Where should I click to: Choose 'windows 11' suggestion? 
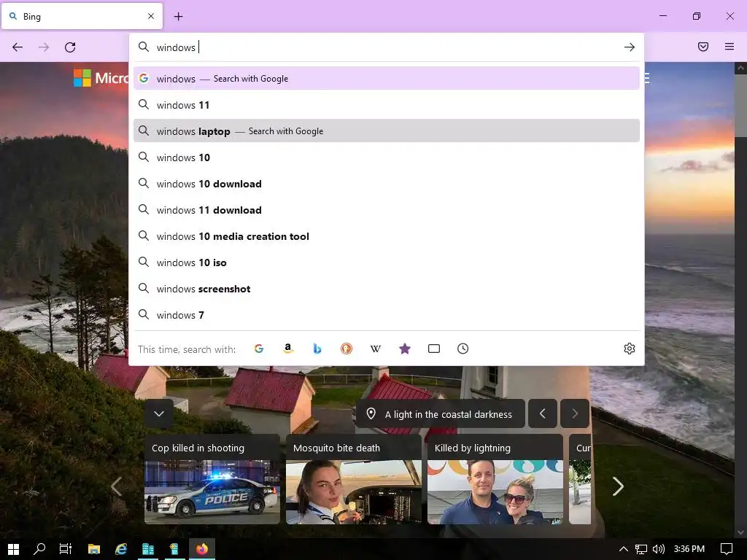pos(387,105)
